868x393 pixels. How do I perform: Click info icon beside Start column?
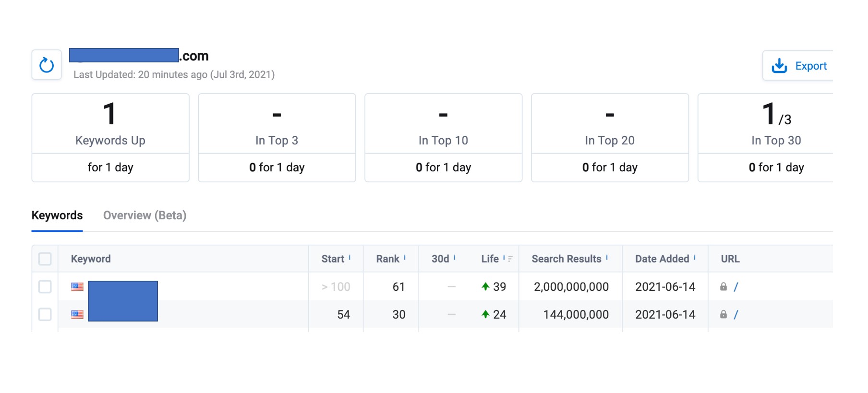point(350,257)
